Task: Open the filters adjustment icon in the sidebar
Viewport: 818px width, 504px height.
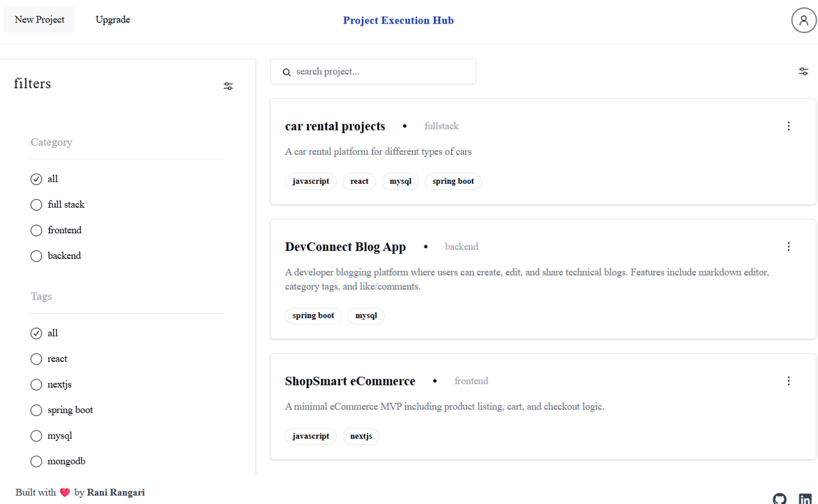Action: [x=228, y=86]
